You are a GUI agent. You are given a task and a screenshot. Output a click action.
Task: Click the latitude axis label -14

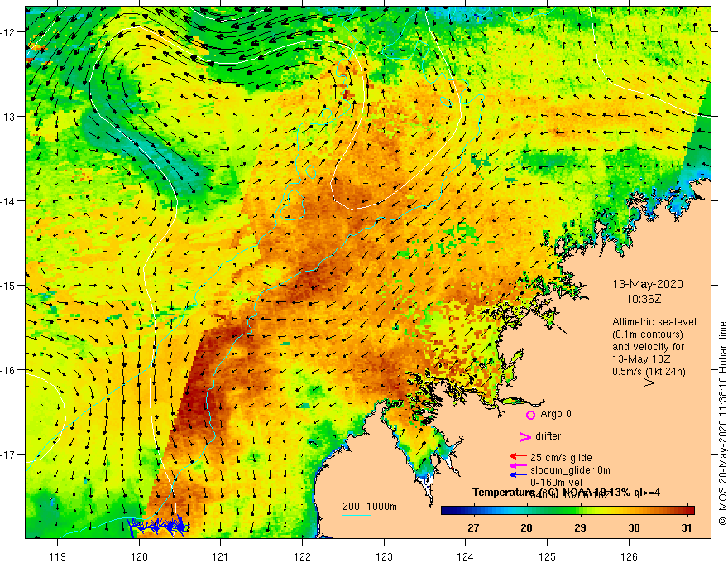[x=7, y=201]
